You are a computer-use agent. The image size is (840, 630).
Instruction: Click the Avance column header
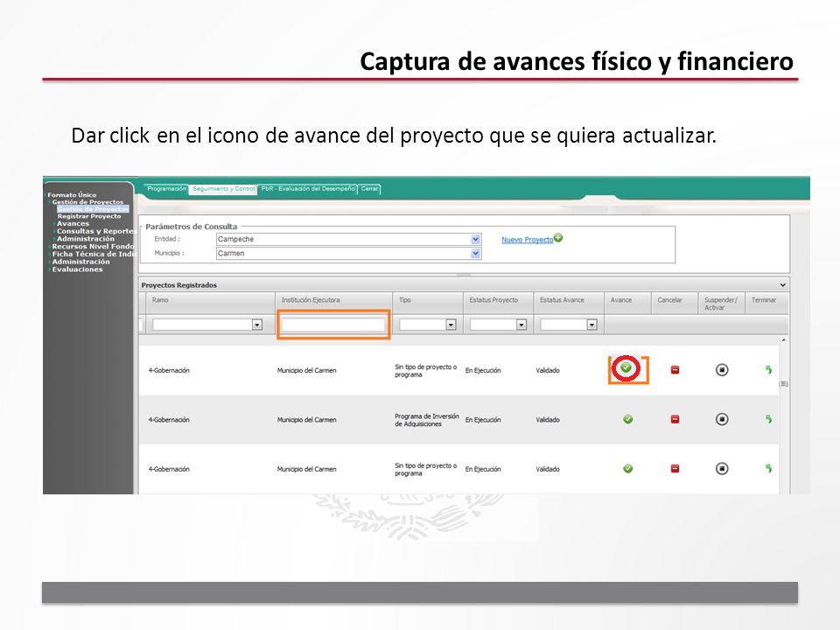(x=628, y=304)
